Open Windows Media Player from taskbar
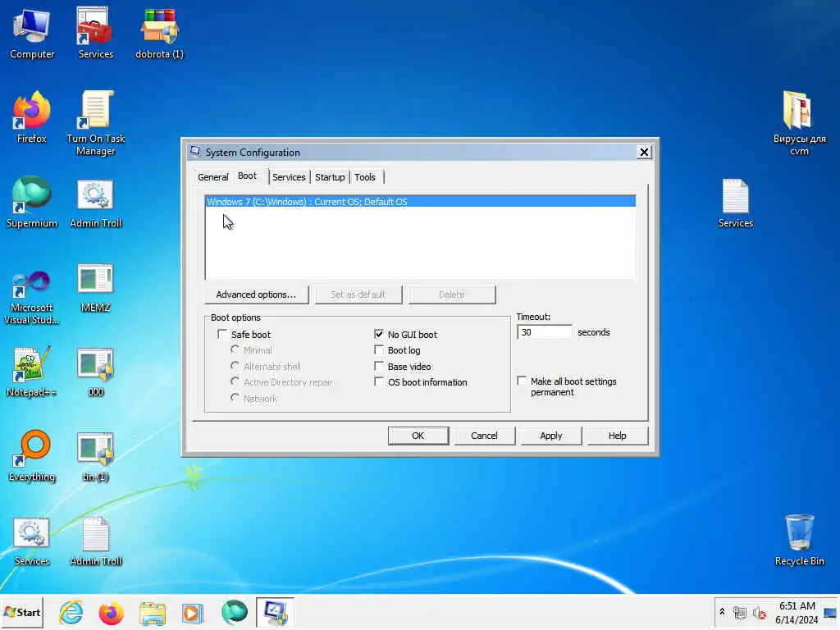The height and width of the screenshot is (630, 840). (x=192, y=612)
